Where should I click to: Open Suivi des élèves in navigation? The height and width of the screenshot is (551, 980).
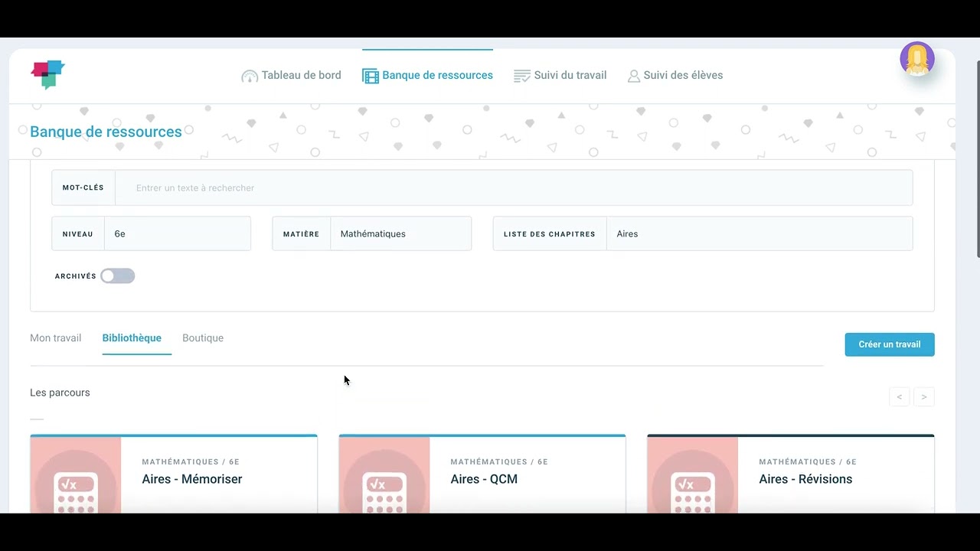[x=675, y=75]
